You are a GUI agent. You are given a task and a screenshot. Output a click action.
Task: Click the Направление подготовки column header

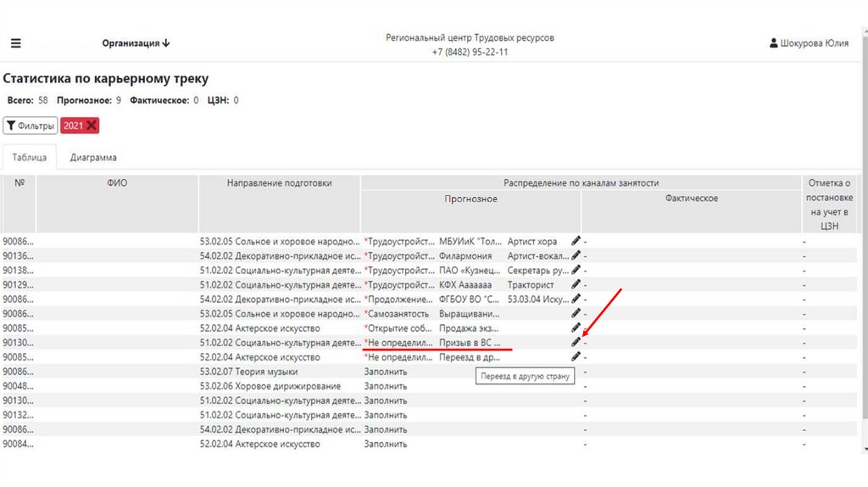point(279,183)
